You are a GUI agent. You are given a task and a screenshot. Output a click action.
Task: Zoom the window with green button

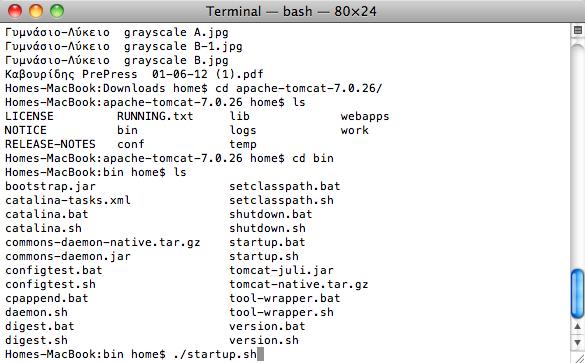[x=57, y=11]
